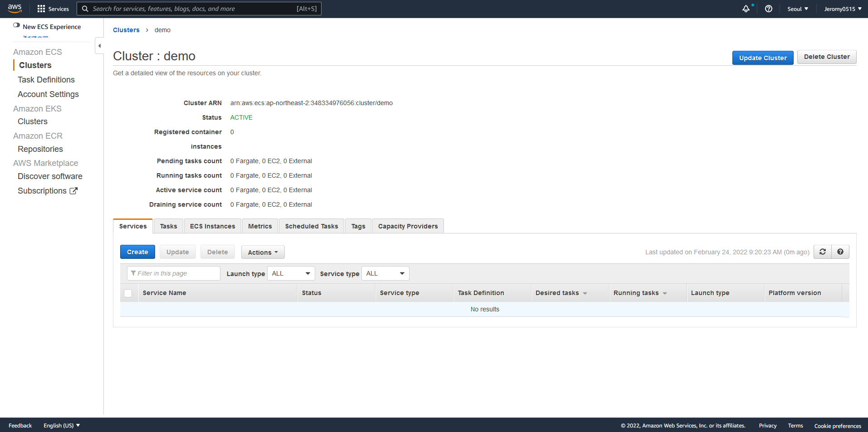Open the Capacity Providers tab
The height and width of the screenshot is (432, 868).
coord(408,226)
